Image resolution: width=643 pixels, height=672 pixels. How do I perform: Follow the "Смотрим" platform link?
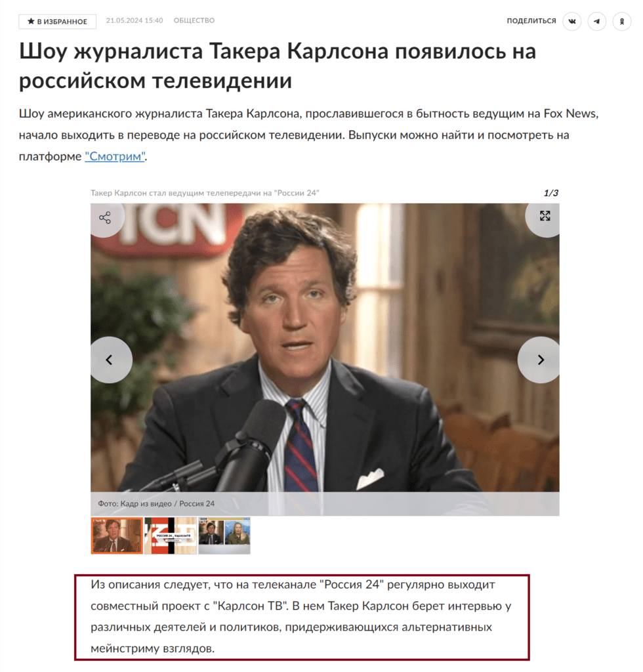(x=115, y=156)
